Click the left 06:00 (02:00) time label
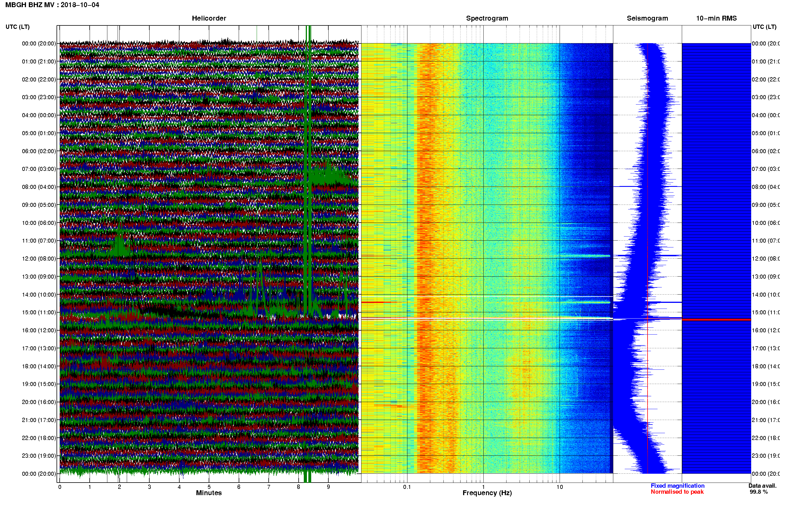The width and height of the screenshot is (812, 508). (x=39, y=151)
